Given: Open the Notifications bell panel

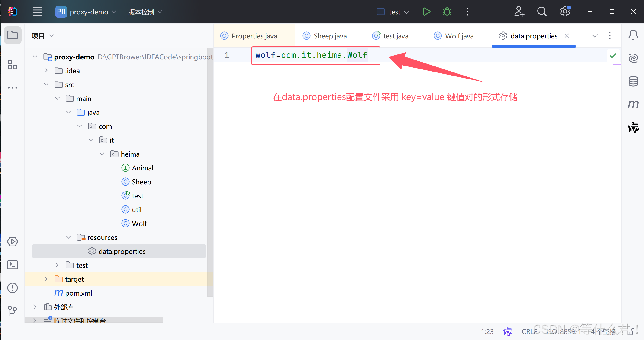Looking at the screenshot, I should pos(633,35).
